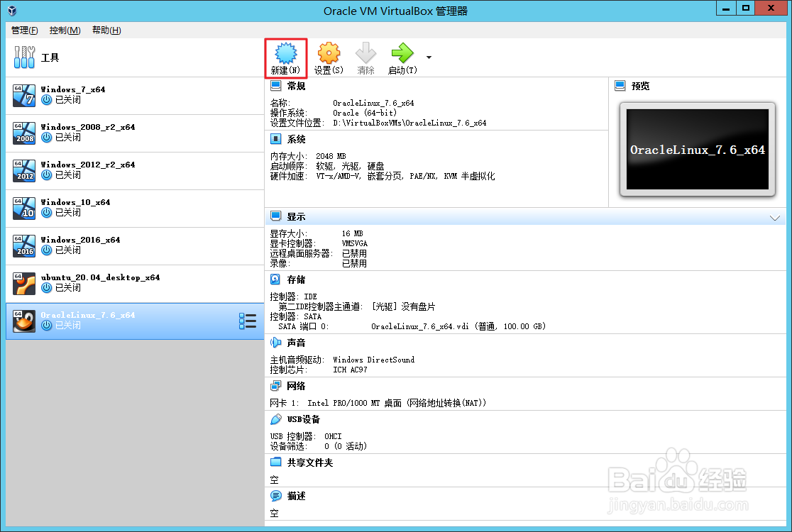Open the 共享文件夹 section heading link

(x=310, y=463)
